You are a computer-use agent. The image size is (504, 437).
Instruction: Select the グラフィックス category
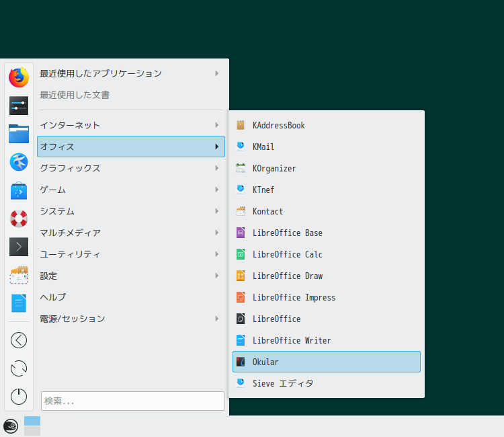(131, 168)
